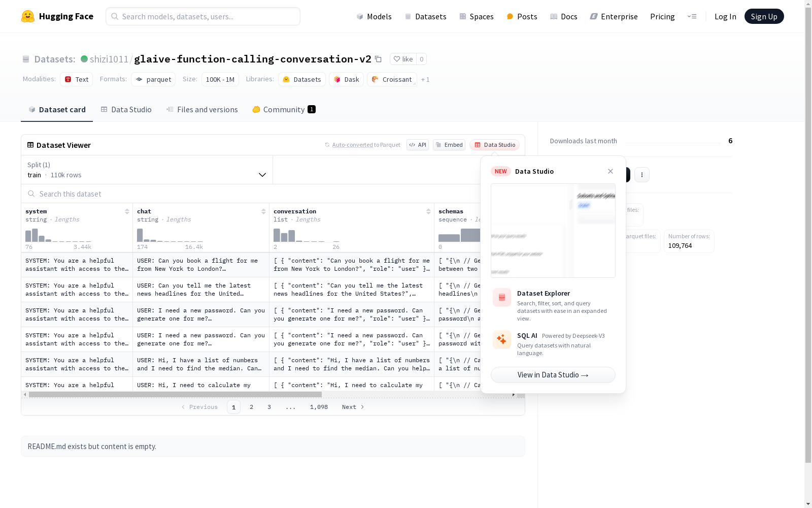Image resolution: width=812 pixels, height=508 pixels.
Task: Click View in Data Studio button
Action: click(553, 375)
